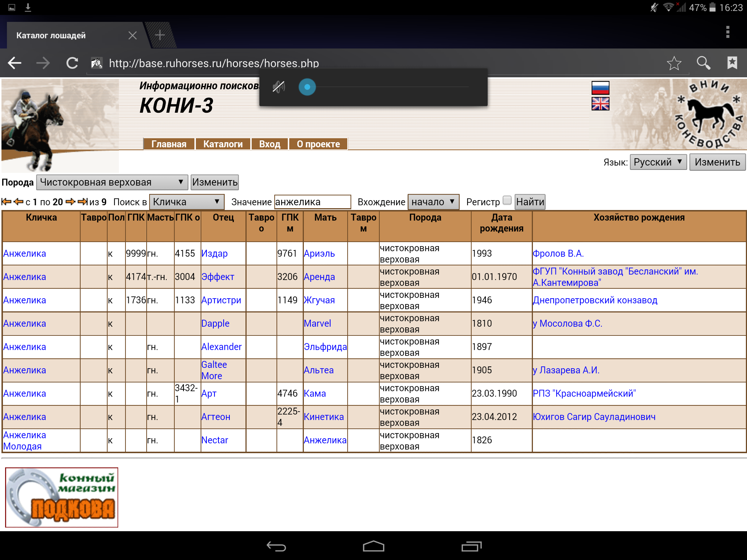The height and width of the screenshot is (560, 747).
Task: Open the three-dot browser menu
Action: pos(728,32)
